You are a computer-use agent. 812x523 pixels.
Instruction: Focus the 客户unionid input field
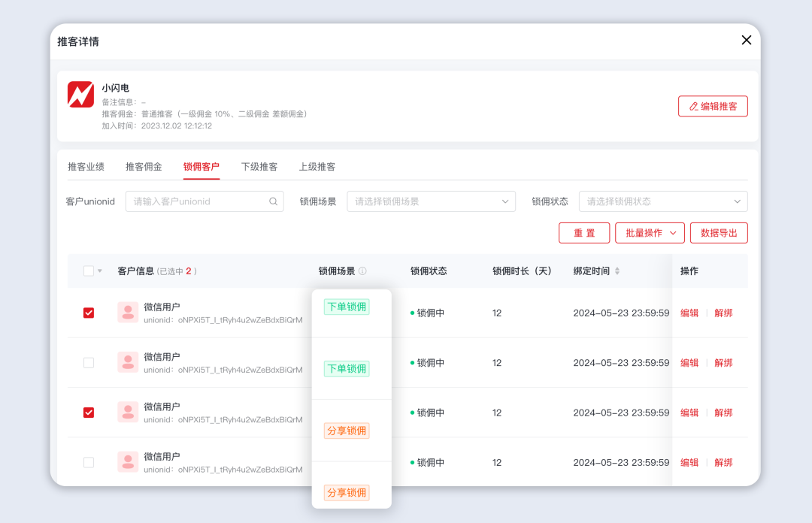pos(198,201)
